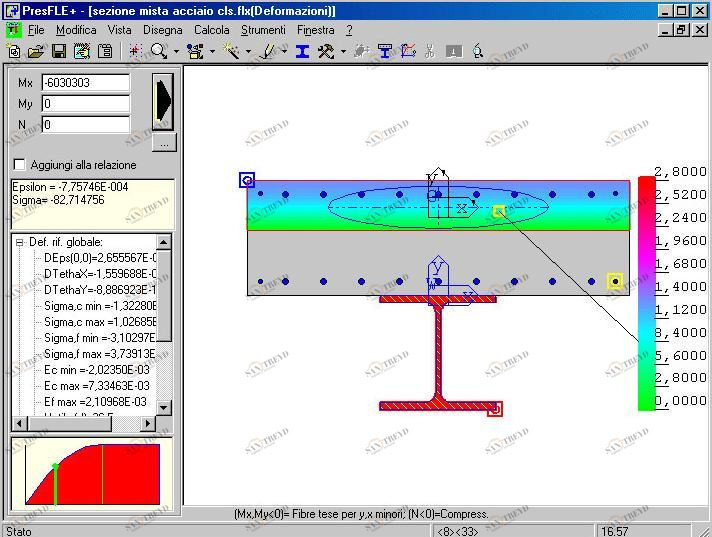The height and width of the screenshot is (537, 712).
Task: Click the Open folder toolbar icon
Action: coord(36,51)
